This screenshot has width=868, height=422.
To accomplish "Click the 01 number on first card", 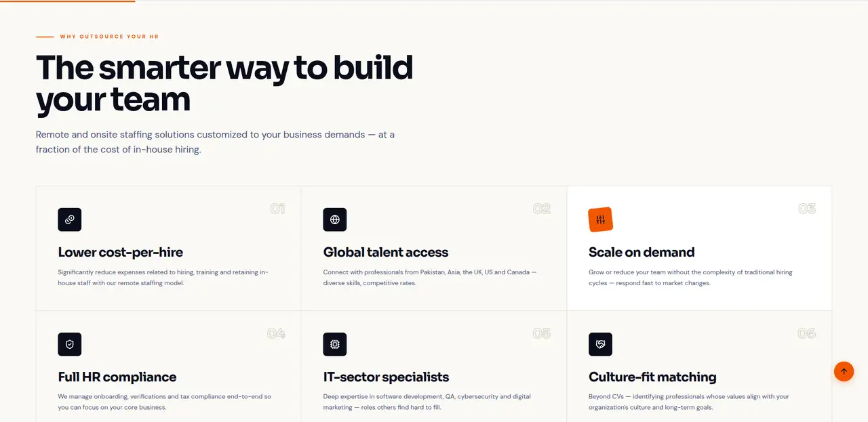I will pos(277,209).
